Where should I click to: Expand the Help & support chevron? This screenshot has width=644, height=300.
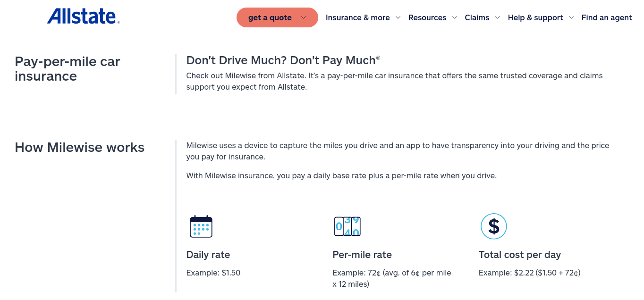(x=571, y=17)
